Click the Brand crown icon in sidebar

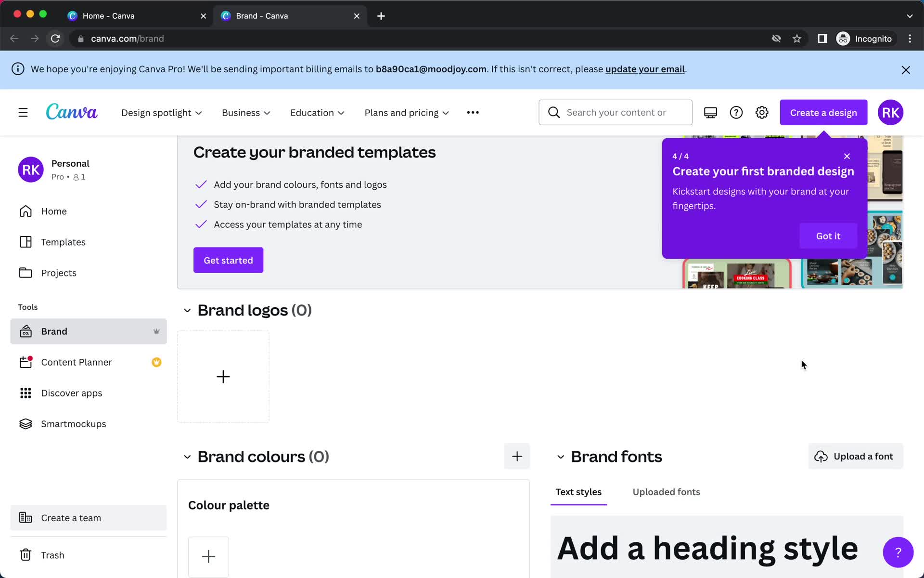click(156, 331)
